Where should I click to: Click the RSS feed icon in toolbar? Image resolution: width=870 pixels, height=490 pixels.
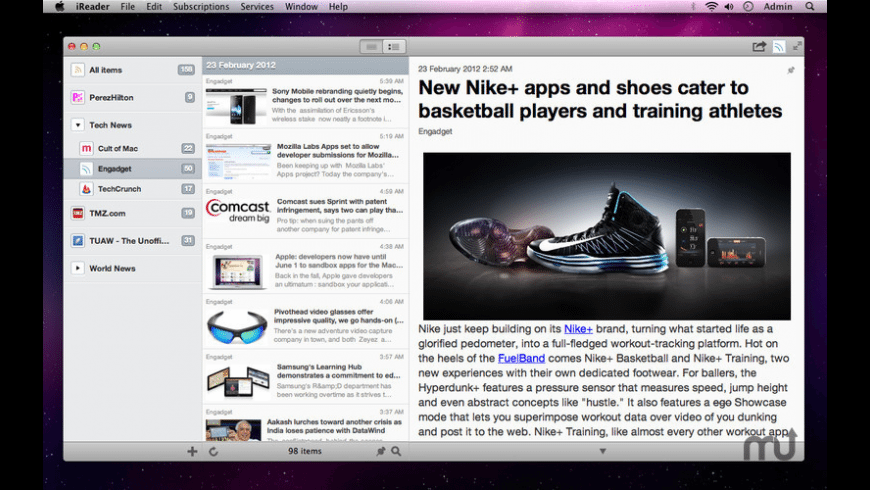point(778,46)
